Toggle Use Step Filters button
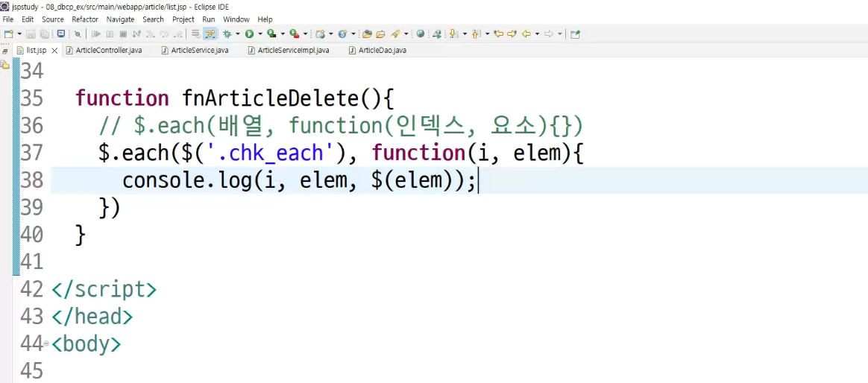 click(x=210, y=34)
